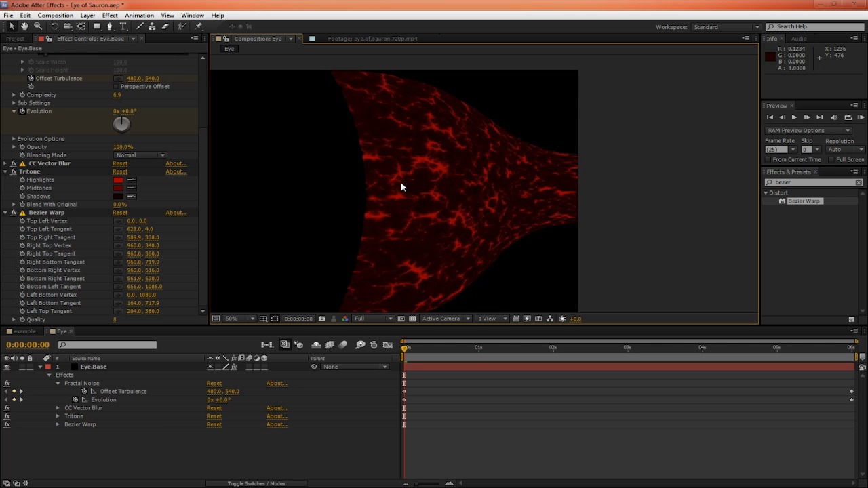The image size is (868, 488).
Task: Enable Motion Blur for timeline layers
Action: point(343,345)
